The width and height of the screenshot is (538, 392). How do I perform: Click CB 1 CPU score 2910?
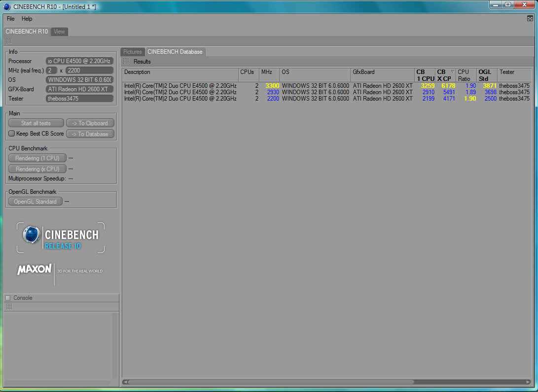pos(428,92)
